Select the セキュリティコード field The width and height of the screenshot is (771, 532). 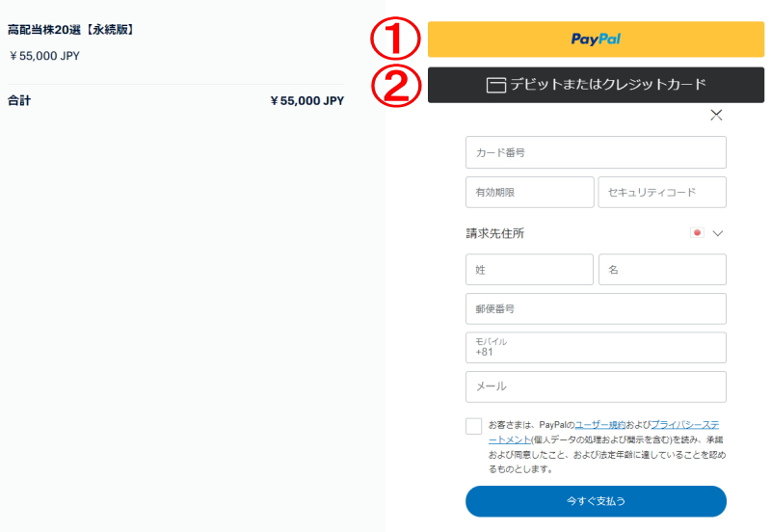pos(662,192)
